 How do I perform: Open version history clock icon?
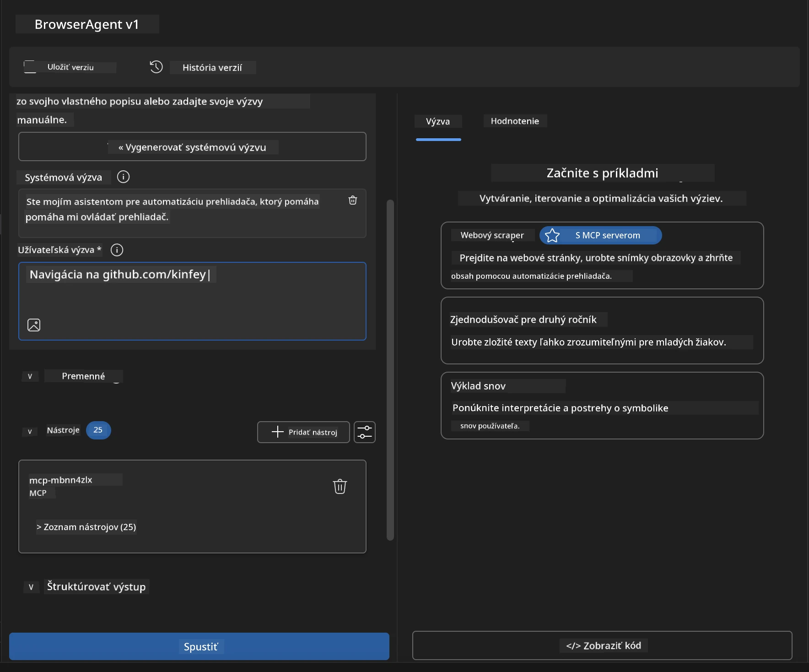point(156,67)
